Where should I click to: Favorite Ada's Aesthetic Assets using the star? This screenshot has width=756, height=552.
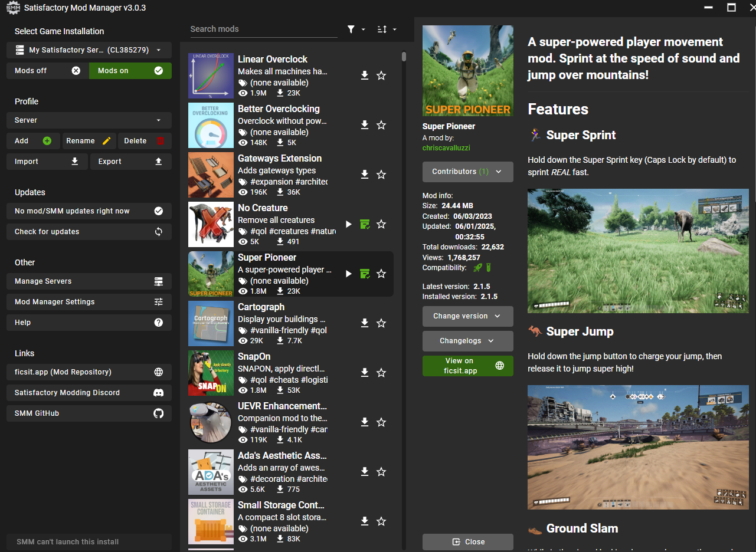point(381,472)
